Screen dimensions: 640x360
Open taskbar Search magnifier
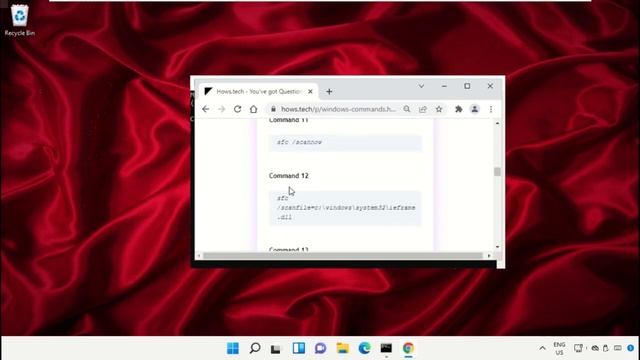coord(255,348)
